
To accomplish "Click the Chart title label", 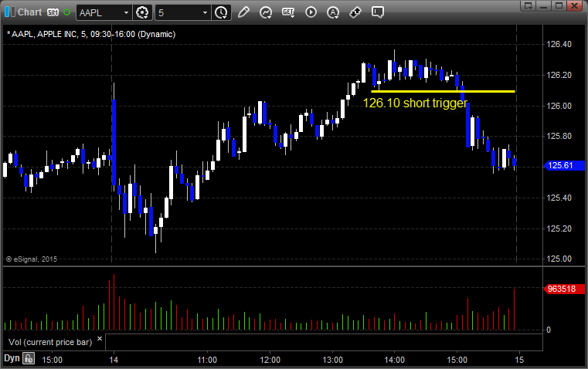I will [30, 12].
